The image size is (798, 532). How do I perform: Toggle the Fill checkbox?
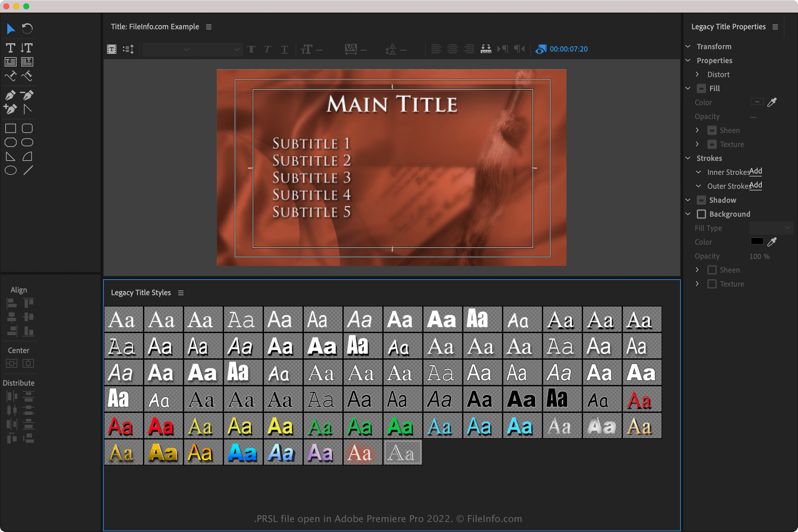click(x=701, y=88)
